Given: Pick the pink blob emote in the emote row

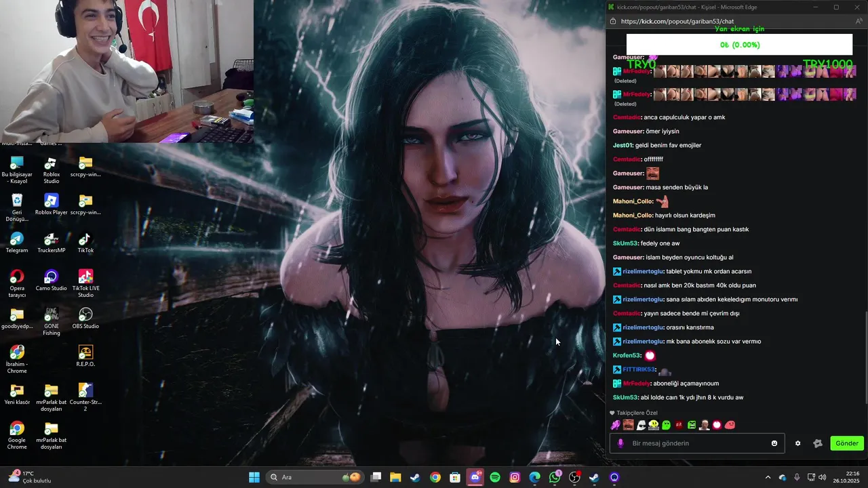Looking at the screenshot, I should [730, 425].
